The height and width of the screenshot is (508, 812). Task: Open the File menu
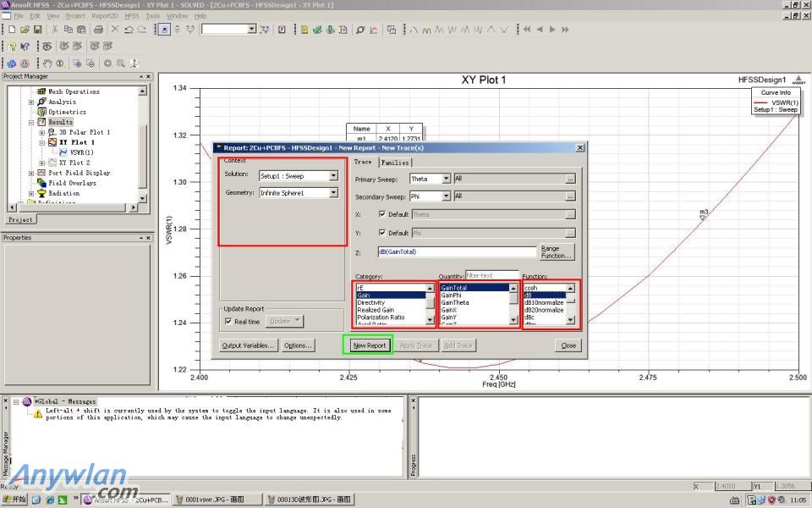[x=19, y=16]
